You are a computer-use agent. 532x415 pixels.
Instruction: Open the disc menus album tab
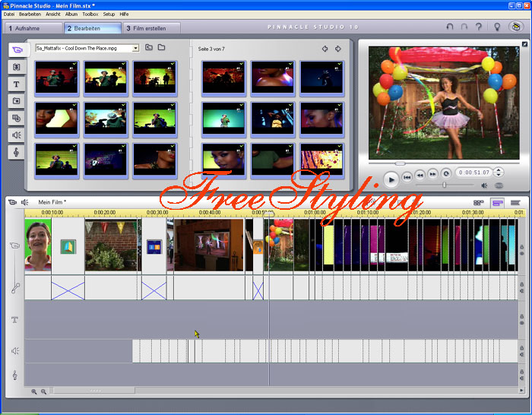[x=16, y=118]
